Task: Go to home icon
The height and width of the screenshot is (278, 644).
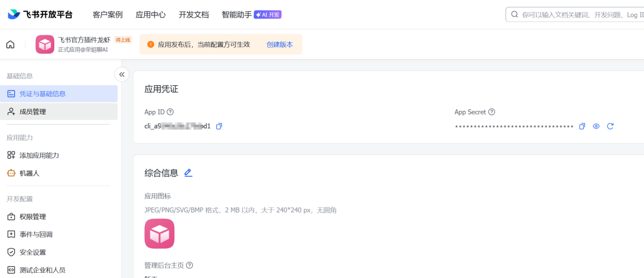Action: (10, 44)
